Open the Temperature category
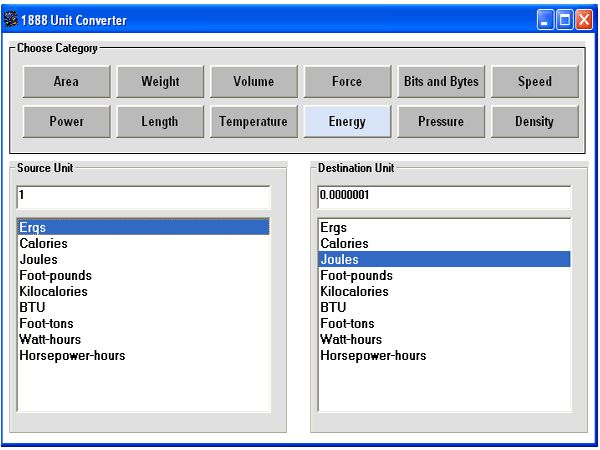The height and width of the screenshot is (450, 600). coord(254,122)
